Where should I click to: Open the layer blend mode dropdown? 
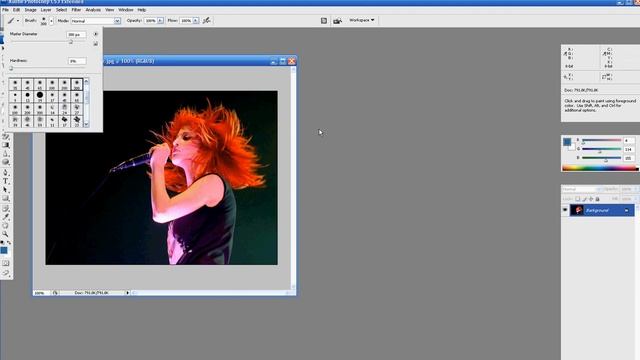pos(582,189)
